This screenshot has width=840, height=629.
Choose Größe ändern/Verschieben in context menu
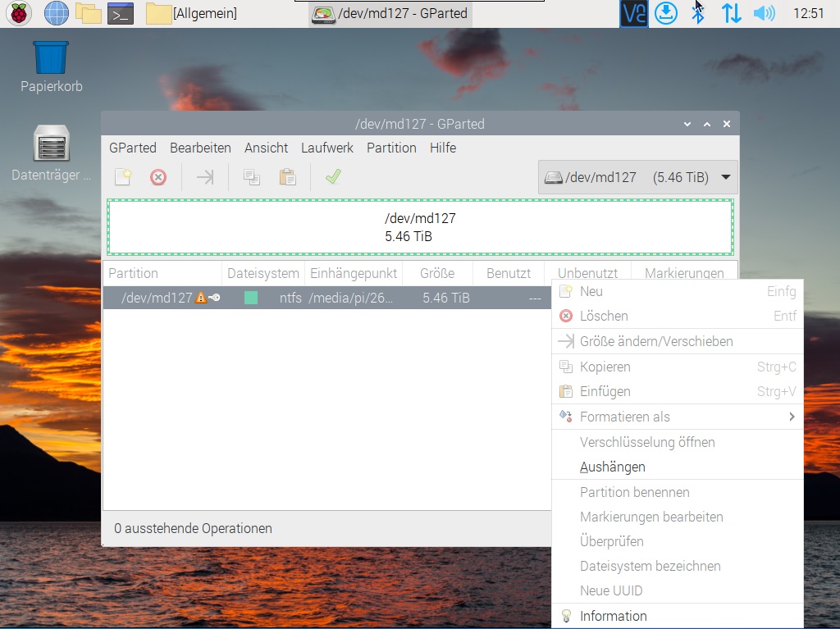[x=678, y=341]
